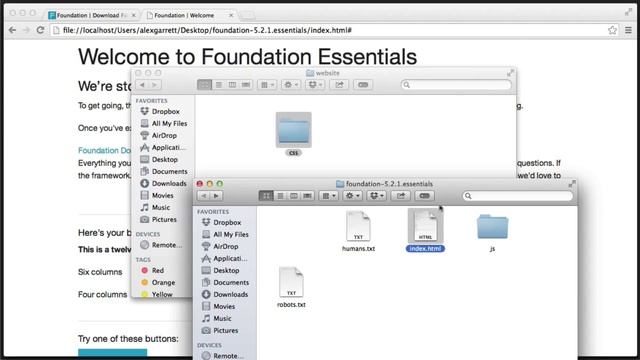Go forward in foundation Finder window
Viewport: 640px width, 360px height.
216,196
